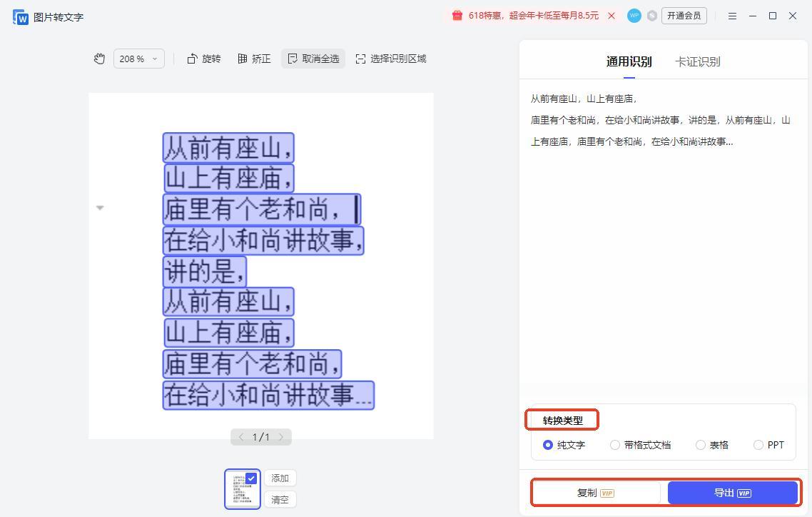Select the 纯文字 radio option

548,445
